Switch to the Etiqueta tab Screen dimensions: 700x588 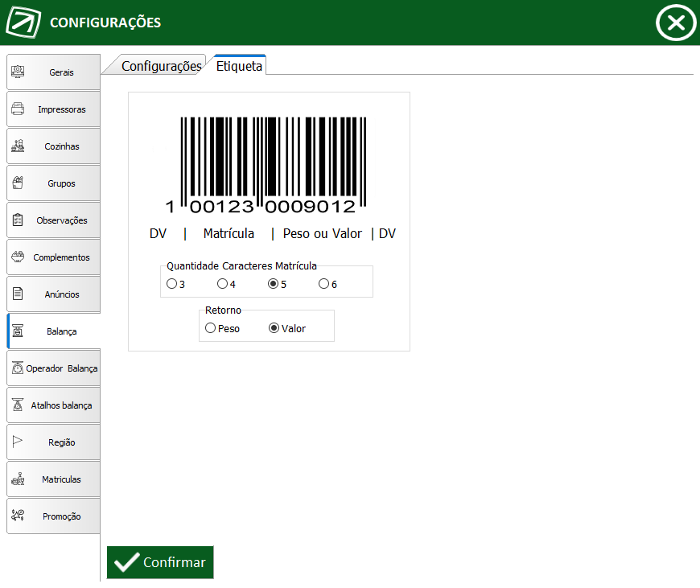pos(239,65)
